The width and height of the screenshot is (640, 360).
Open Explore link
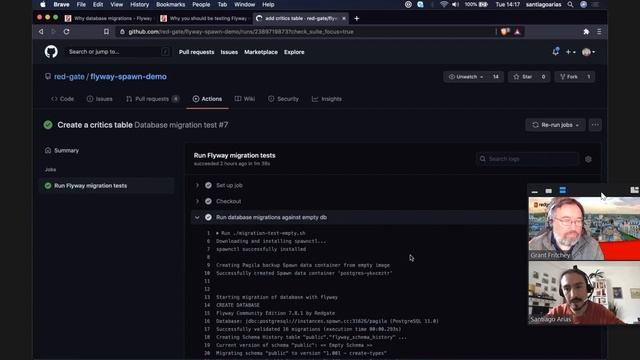point(294,52)
